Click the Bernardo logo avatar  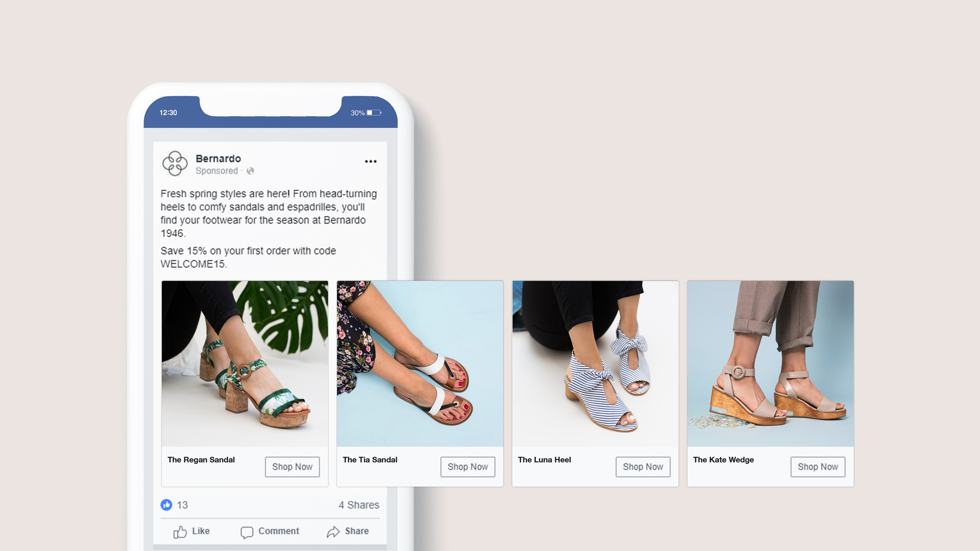[x=175, y=164]
